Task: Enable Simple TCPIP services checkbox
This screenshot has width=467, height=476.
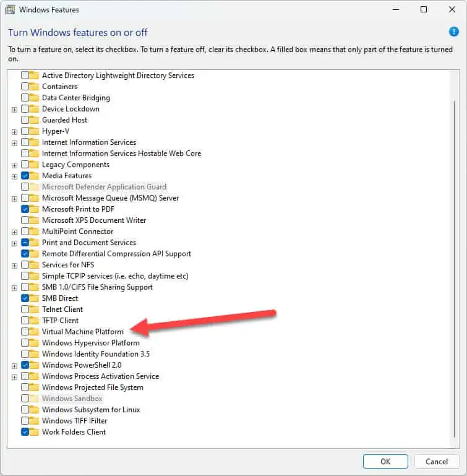Action: tap(25, 276)
